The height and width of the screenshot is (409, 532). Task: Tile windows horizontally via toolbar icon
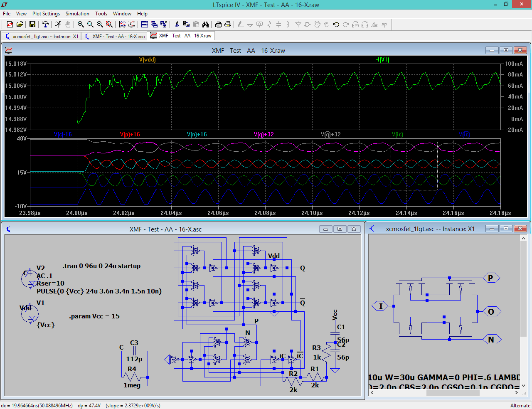[145, 25]
